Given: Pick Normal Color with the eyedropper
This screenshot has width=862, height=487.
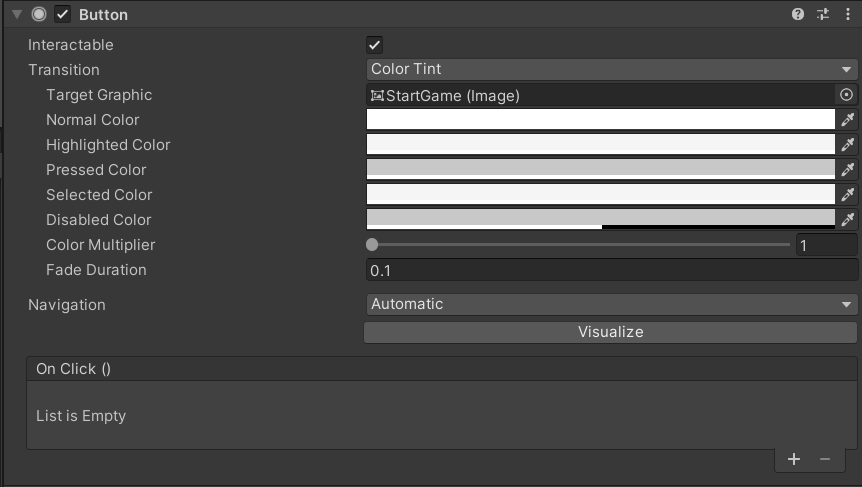Looking at the screenshot, I should [x=848, y=119].
